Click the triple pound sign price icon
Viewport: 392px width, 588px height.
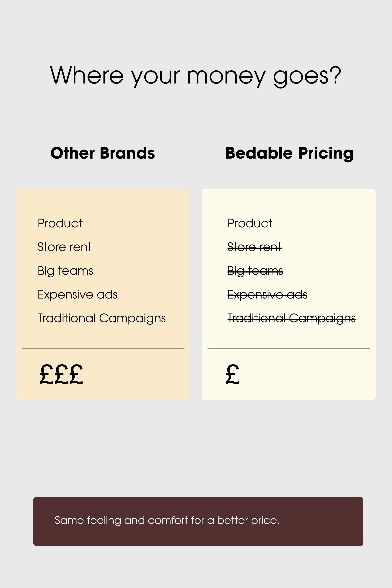pyautogui.click(x=61, y=374)
